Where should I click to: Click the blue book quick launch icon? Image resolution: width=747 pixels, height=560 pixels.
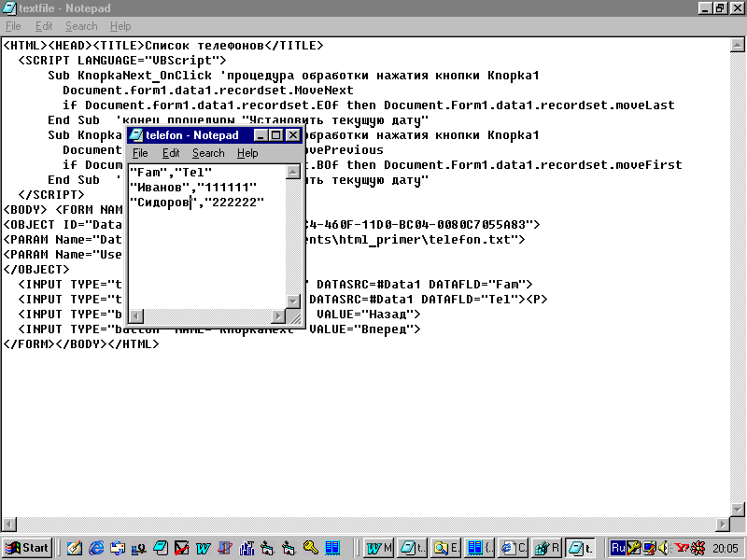click(x=332, y=548)
